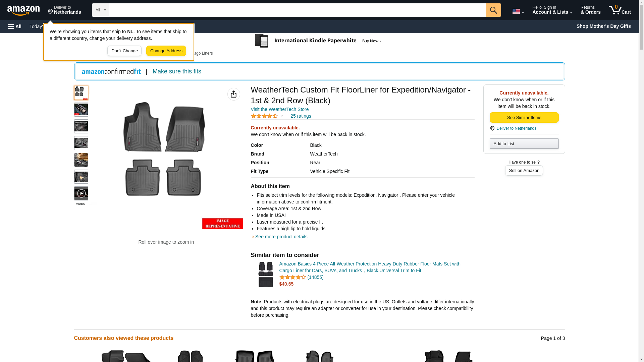The image size is (644, 362).
Task: Open the 25 ratings link
Action: [301, 116]
